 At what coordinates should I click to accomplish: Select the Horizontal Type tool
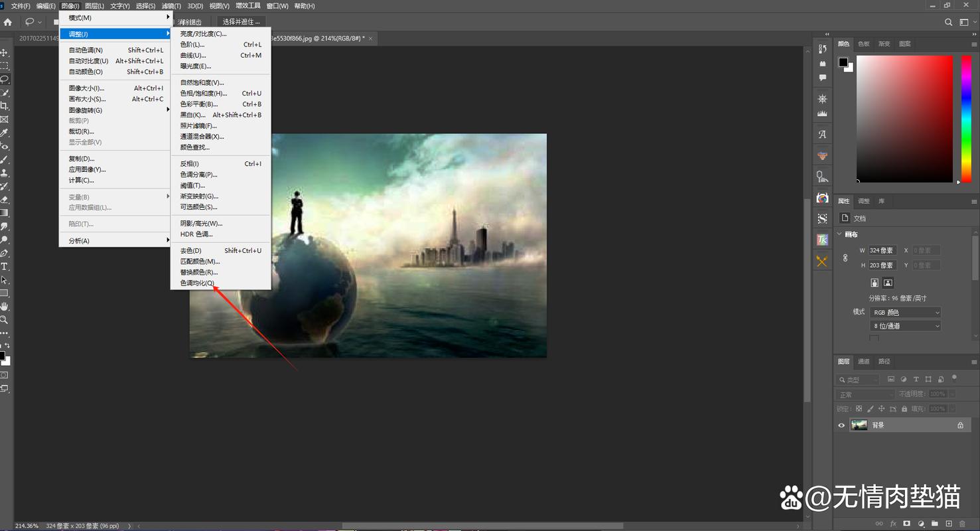[4, 266]
